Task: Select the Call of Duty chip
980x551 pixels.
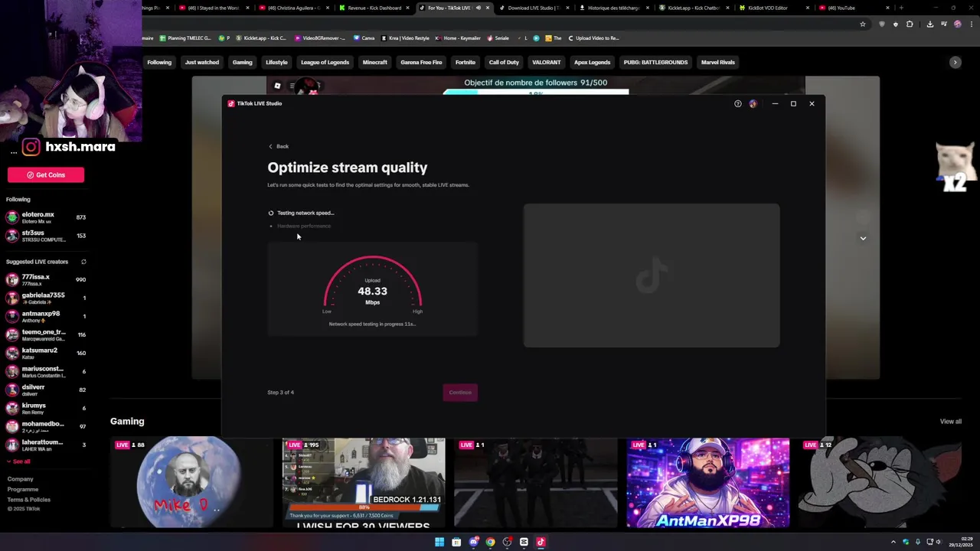Action: click(x=504, y=62)
